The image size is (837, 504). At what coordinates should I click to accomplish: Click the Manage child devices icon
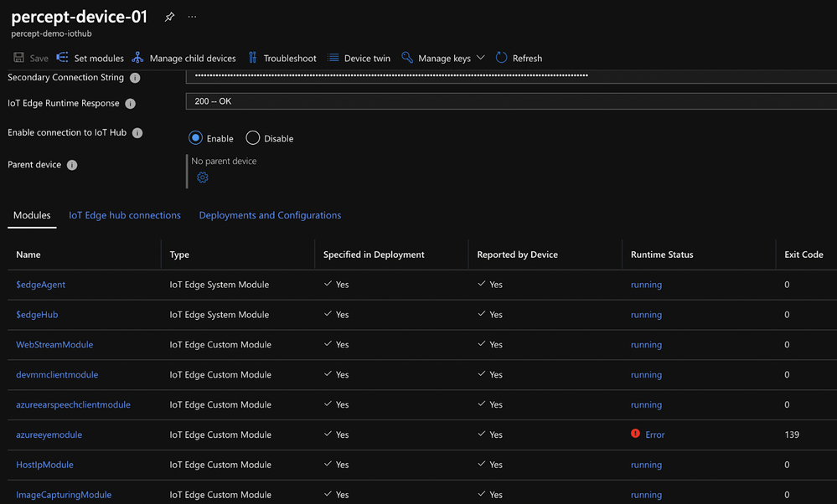coord(138,58)
